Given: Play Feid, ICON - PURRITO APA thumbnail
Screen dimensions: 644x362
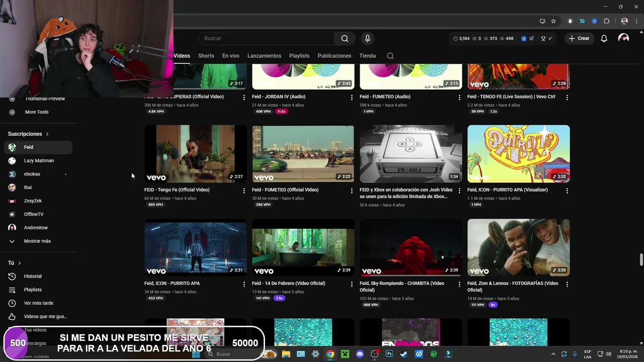Looking at the screenshot, I should click(196, 247).
